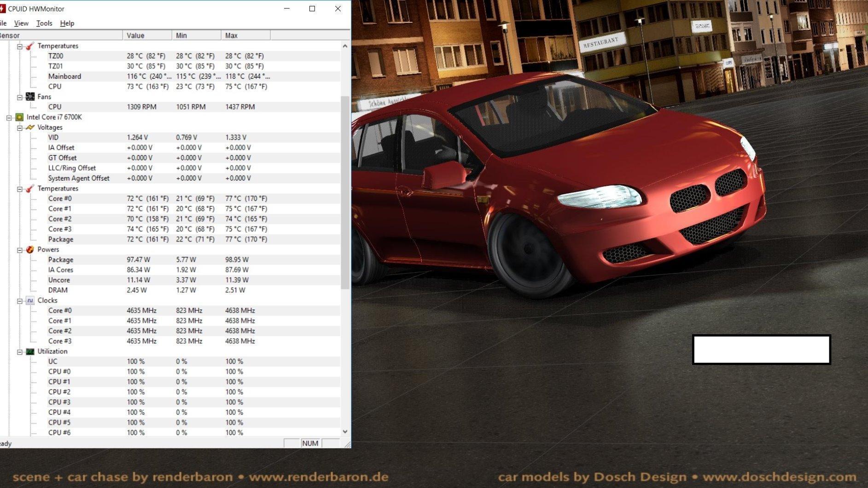Screen dimensions: 868x488
Task: Collapse the Intel Core i7 6700K node
Action: click(x=9, y=118)
